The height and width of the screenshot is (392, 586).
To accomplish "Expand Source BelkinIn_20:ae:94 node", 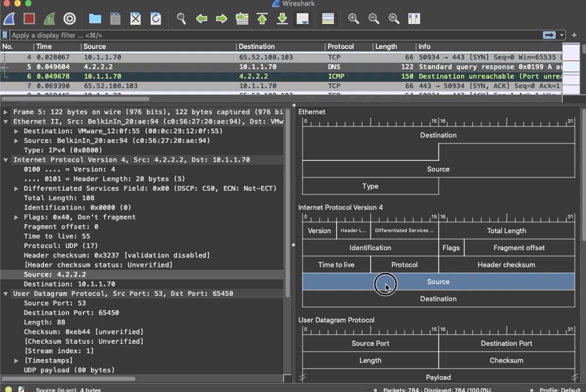I will coord(16,141).
